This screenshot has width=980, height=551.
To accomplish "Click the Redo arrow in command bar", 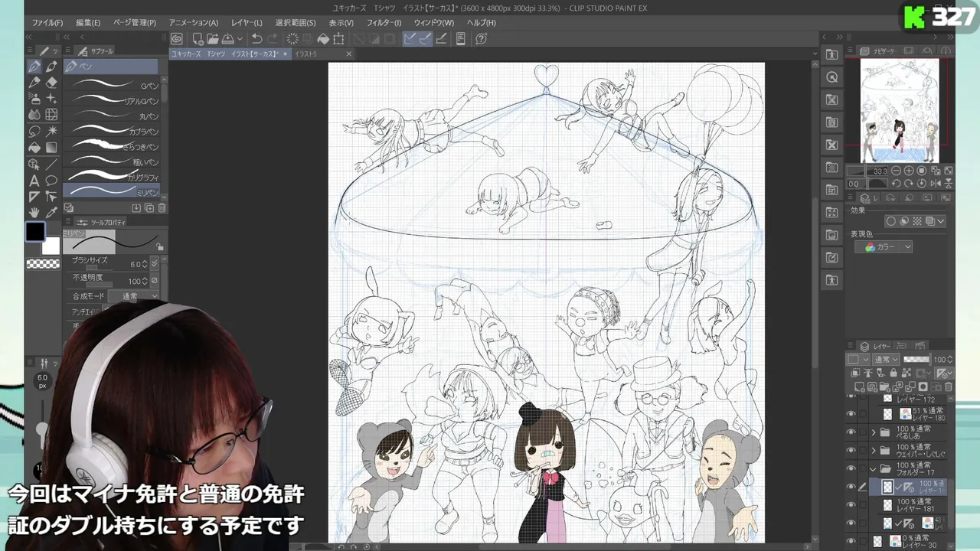I will pos(273,39).
